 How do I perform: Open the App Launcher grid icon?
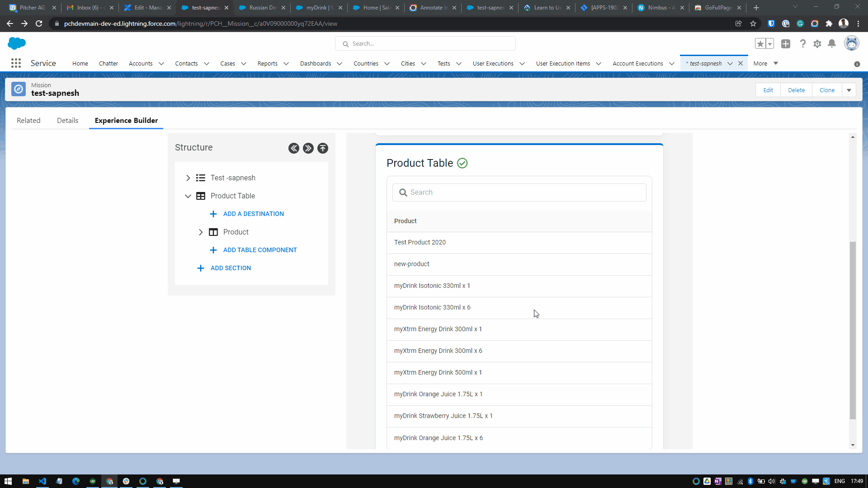coord(16,63)
